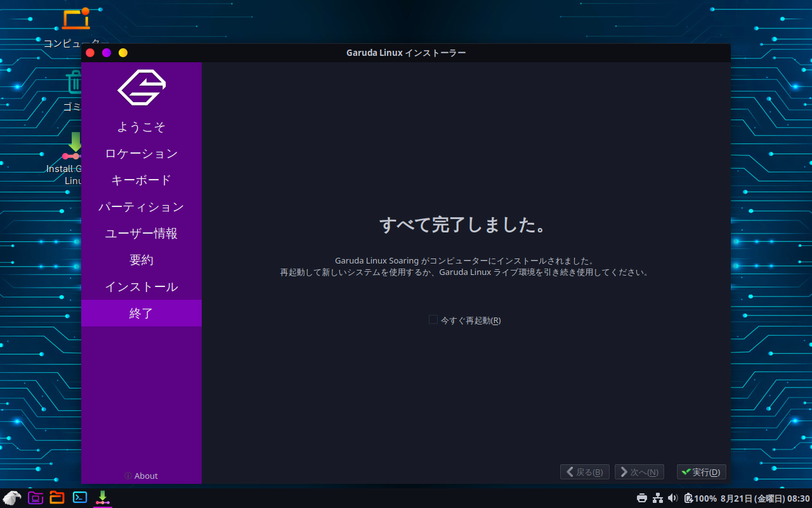Select ようこそ step in installer sidebar

141,127
